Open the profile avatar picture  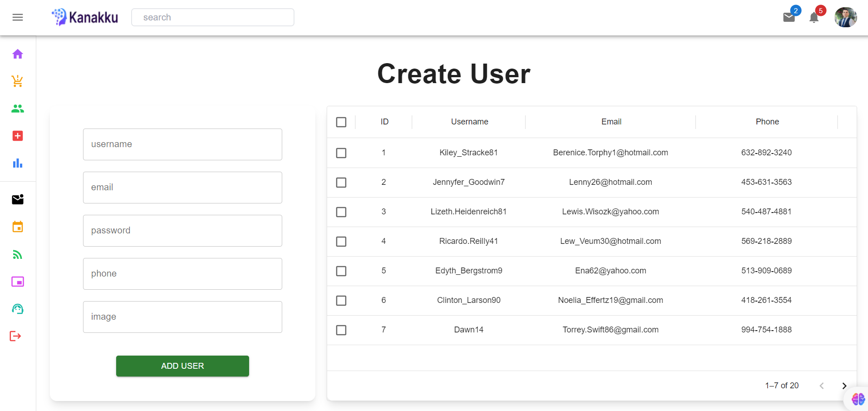click(845, 18)
